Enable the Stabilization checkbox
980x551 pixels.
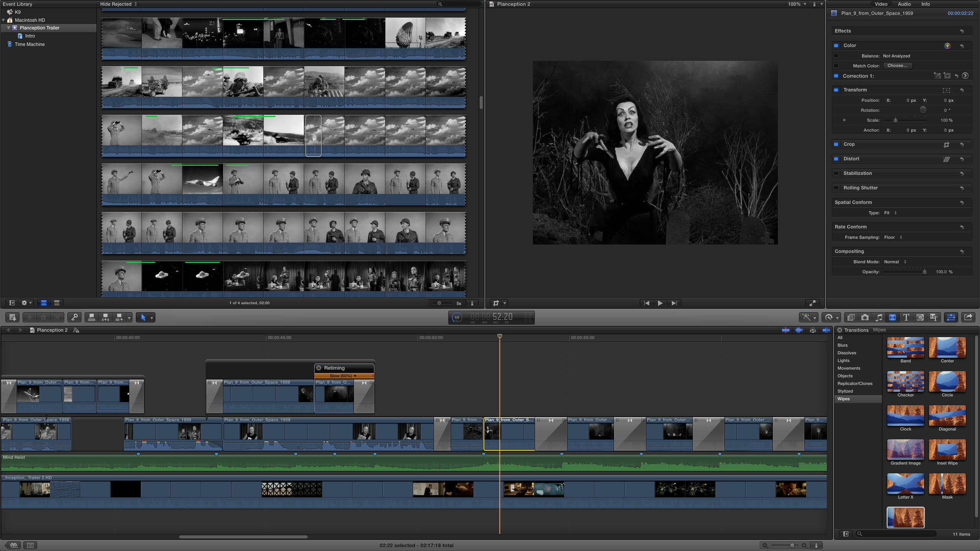[836, 173]
